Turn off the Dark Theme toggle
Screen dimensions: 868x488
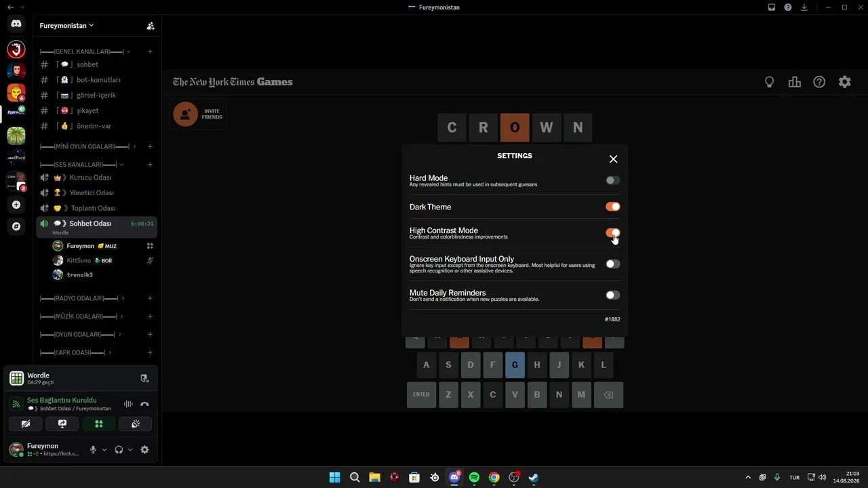point(613,207)
